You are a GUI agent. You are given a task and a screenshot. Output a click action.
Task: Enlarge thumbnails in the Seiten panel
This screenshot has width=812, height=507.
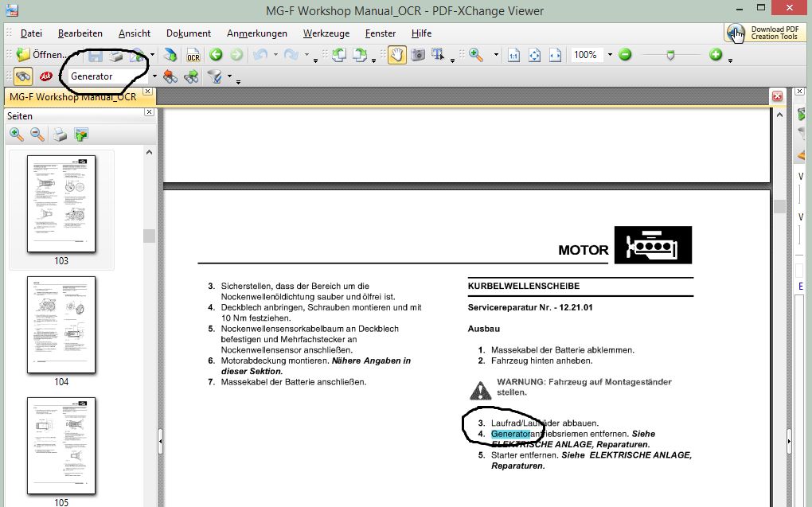pyautogui.click(x=17, y=135)
